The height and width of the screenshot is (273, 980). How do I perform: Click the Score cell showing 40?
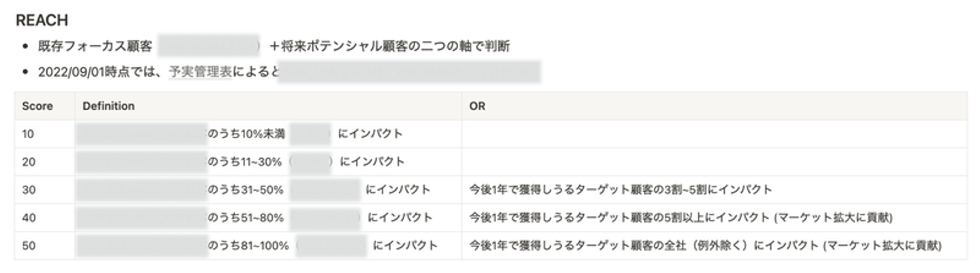29,218
